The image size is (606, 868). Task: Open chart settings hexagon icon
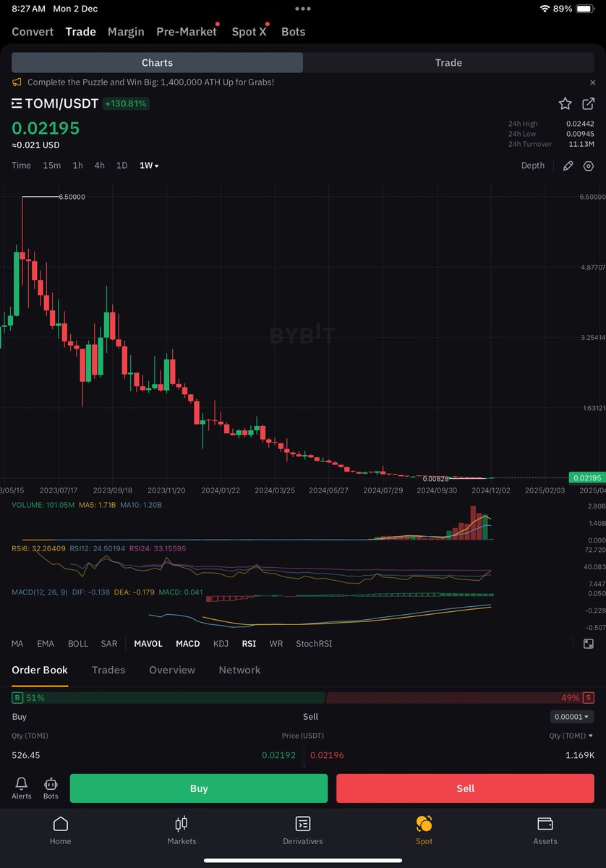588,166
